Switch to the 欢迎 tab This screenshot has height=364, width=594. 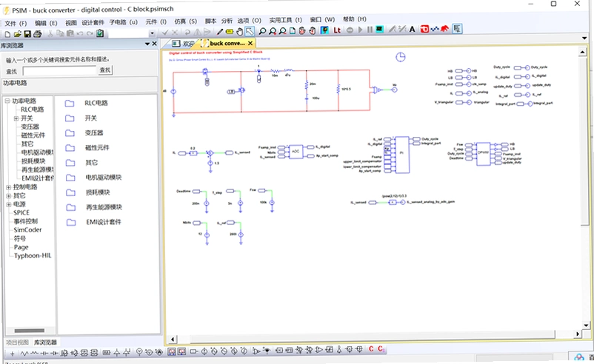coord(183,44)
